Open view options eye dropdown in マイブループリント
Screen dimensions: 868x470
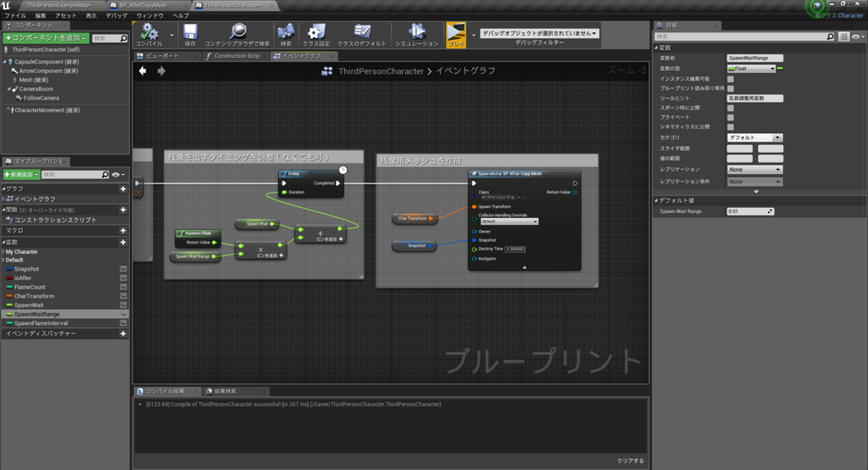tap(118, 175)
